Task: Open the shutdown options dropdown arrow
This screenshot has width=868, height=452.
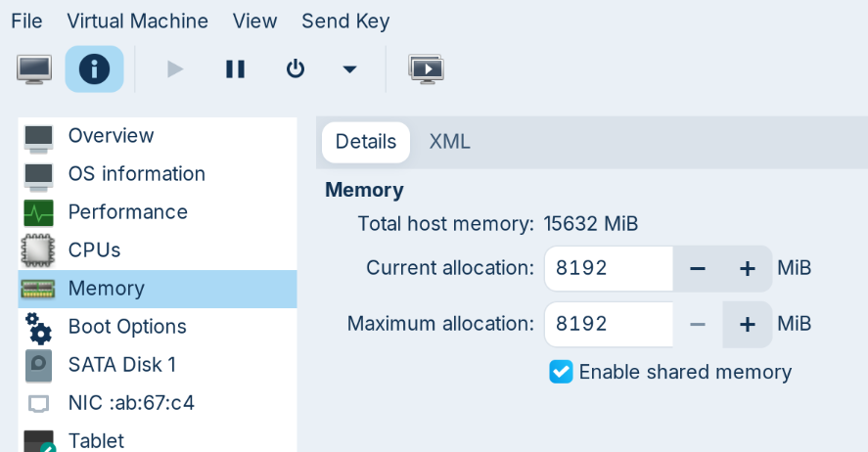Action: click(349, 69)
